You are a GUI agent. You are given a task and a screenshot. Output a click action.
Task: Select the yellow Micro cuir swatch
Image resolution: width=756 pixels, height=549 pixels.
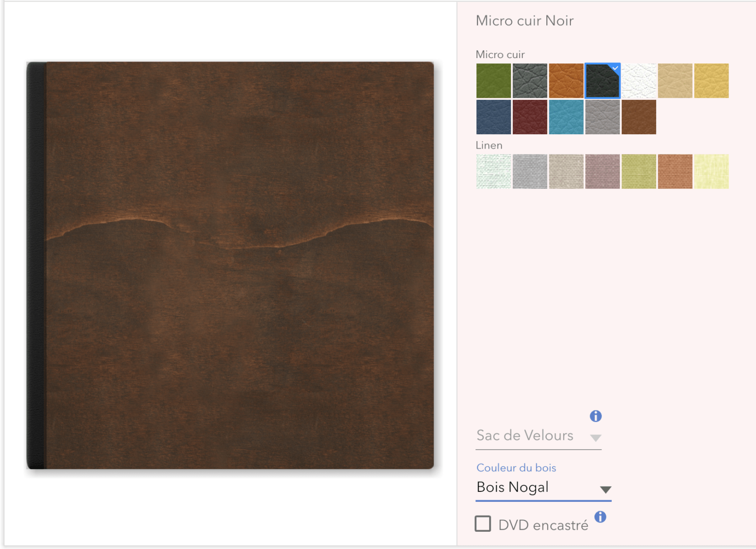tap(712, 81)
